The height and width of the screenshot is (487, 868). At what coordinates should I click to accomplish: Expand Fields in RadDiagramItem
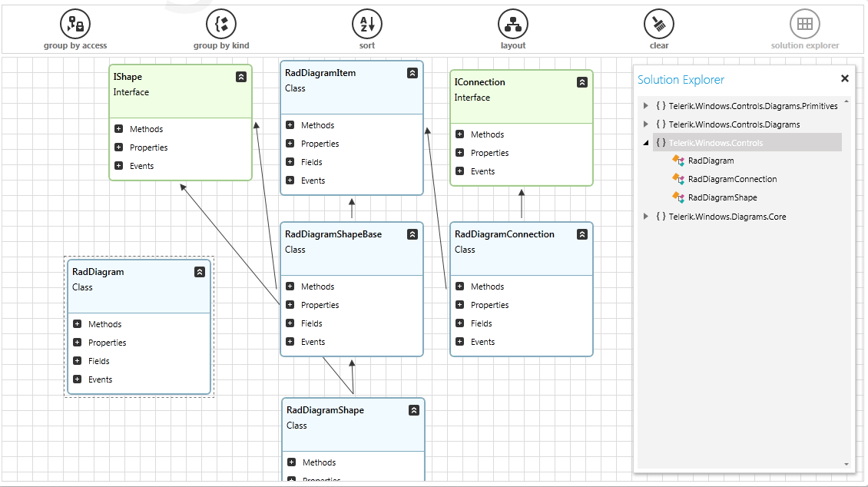(290, 161)
